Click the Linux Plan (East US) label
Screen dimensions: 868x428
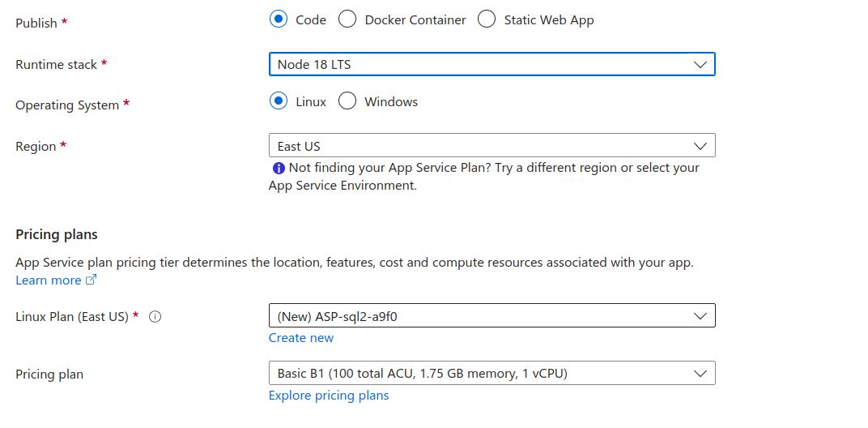[x=72, y=317]
